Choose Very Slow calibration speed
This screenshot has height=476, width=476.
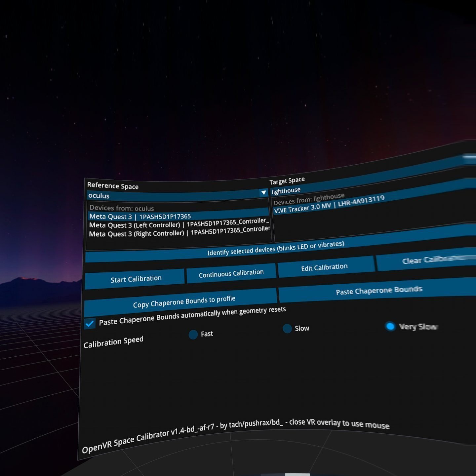point(391,327)
